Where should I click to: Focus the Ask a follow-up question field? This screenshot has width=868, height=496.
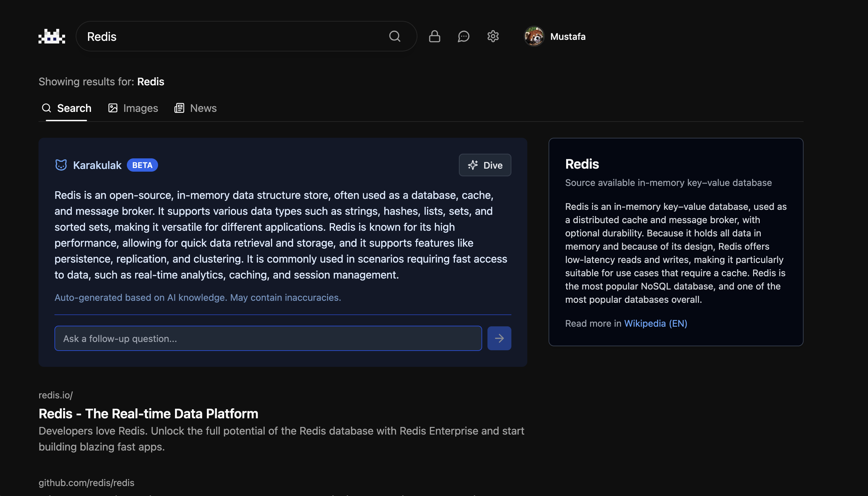coord(268,338)
